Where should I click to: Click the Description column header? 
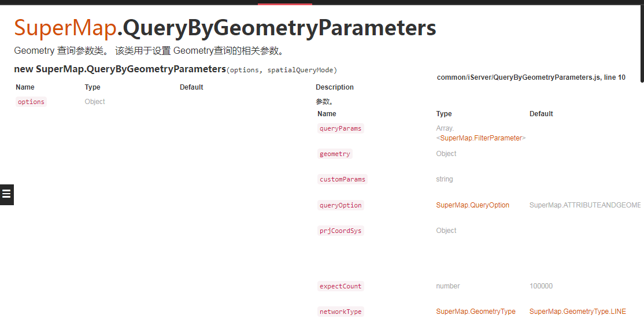click(x=335, y=87)
